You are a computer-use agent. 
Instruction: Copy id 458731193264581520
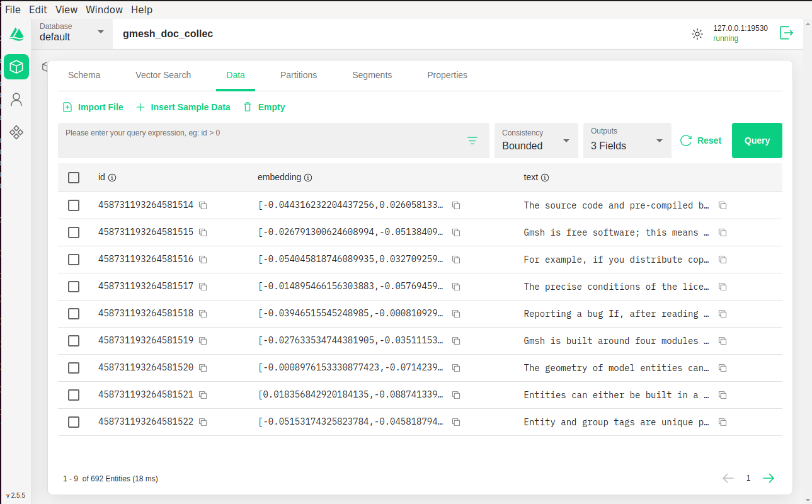coord(203,368)
